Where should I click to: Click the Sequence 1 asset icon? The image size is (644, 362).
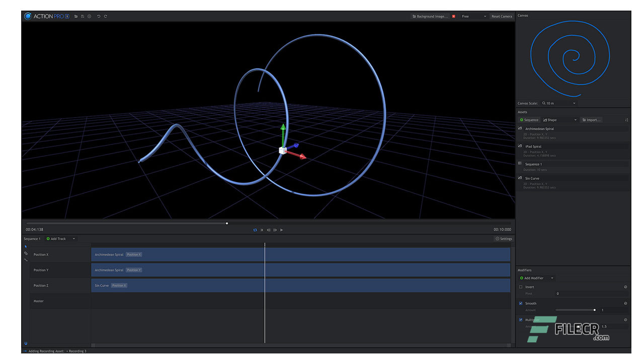click(x=520, y=163)
